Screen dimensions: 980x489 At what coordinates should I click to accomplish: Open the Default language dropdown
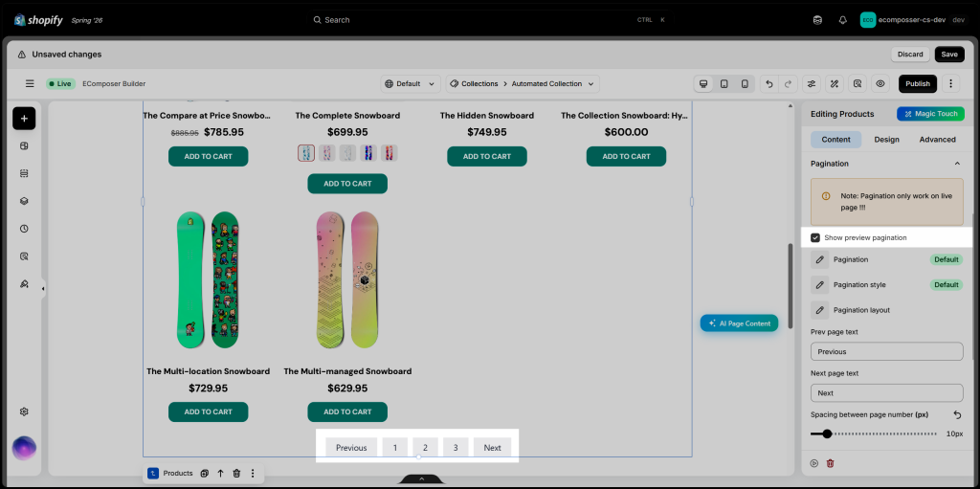pos(411,84)
